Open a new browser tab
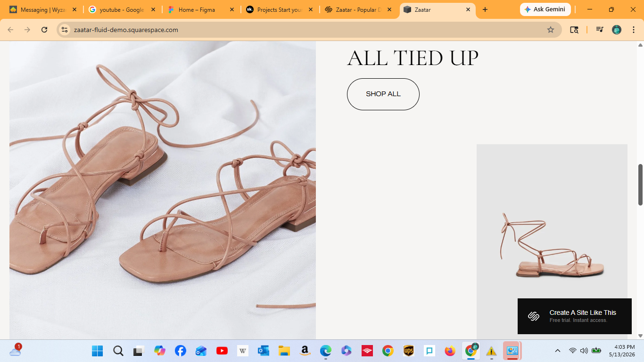 coord(485,9)
